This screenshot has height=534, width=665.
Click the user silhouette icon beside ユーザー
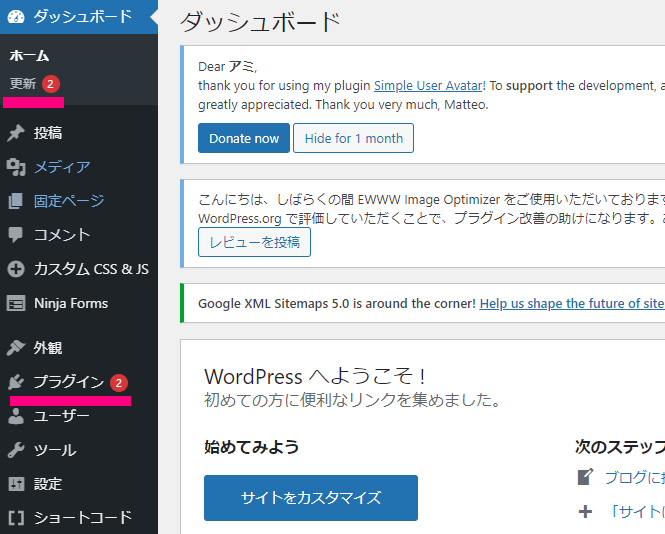point(16,416)
